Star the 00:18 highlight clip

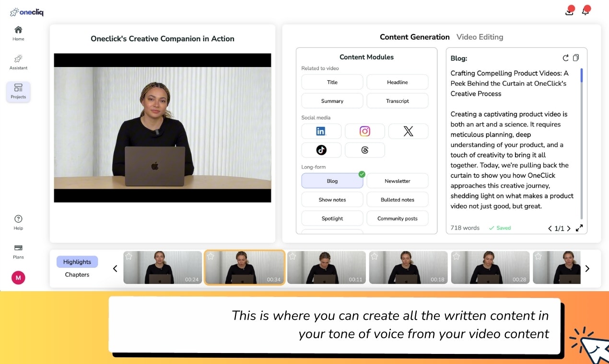375,256
